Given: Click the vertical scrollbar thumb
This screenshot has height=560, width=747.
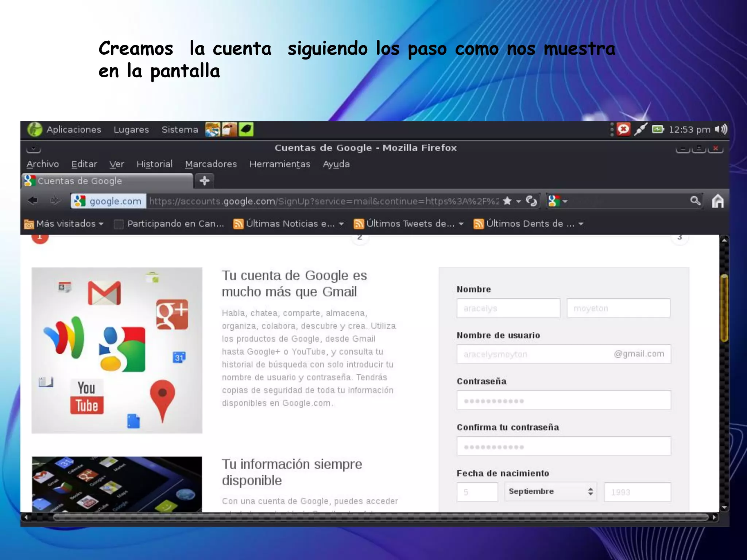Looking at the screenshot, I should pos(724,308).
